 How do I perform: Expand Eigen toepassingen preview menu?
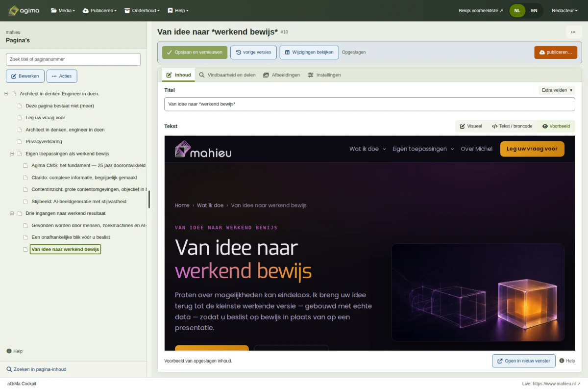pos(423,149)
